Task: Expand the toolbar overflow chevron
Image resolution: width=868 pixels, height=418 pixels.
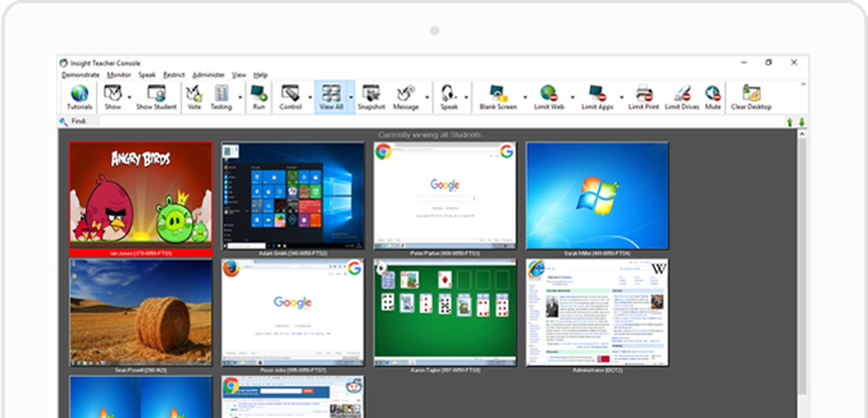Action: coord(803,84)
